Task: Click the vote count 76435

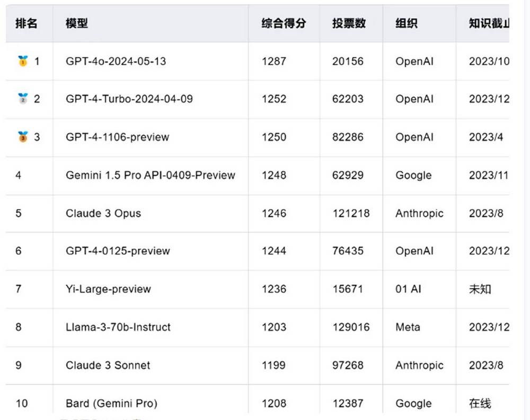Action: coord(348,251)
